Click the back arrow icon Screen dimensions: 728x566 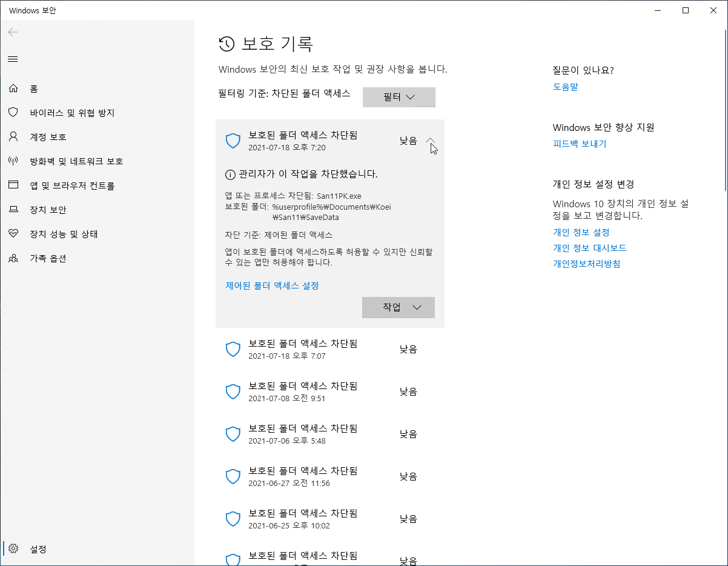[x=13, y=32]
